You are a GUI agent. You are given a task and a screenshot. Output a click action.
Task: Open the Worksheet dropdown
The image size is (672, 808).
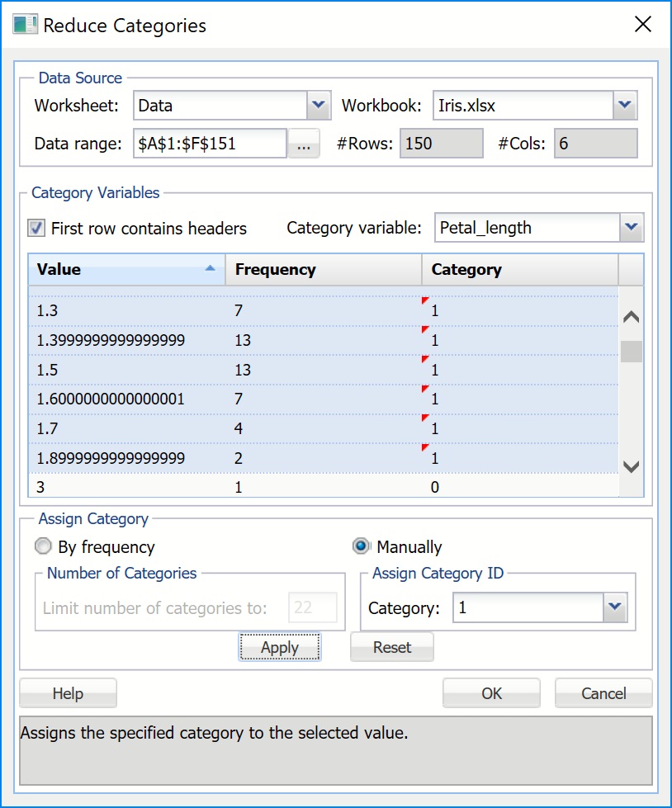319,106
